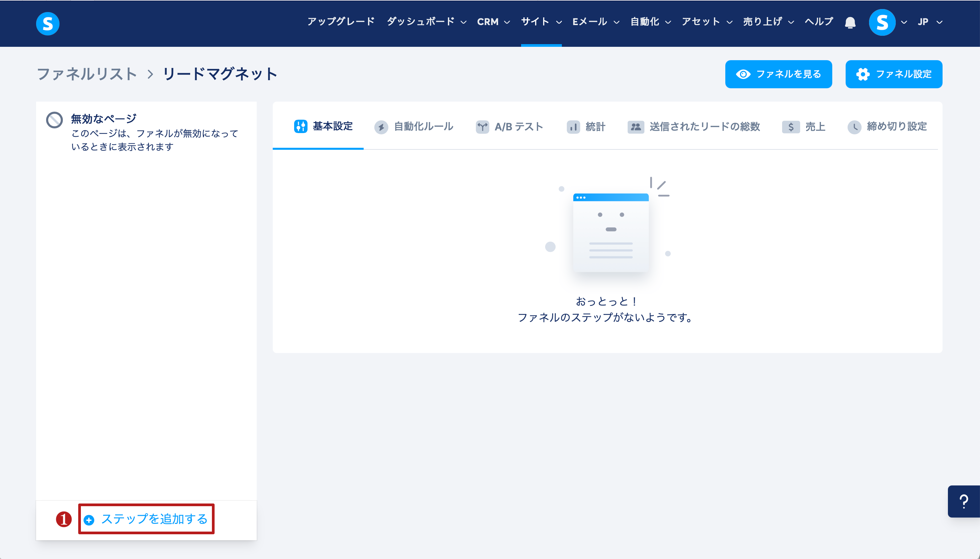Click the gear icon in ファネル設定
The height and width of the screenshot is (559, 980).
tap(863, 74)
